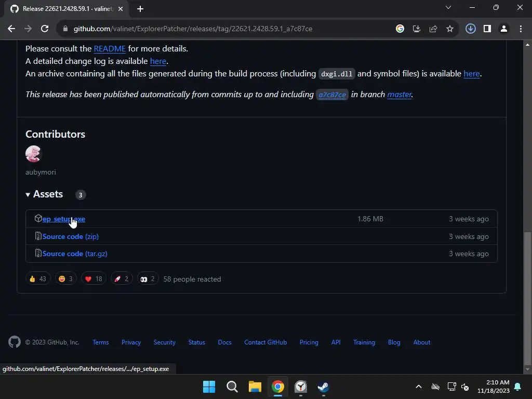
Task: Select the Release 22621.2428.59.1 tab
Action: 66,9
